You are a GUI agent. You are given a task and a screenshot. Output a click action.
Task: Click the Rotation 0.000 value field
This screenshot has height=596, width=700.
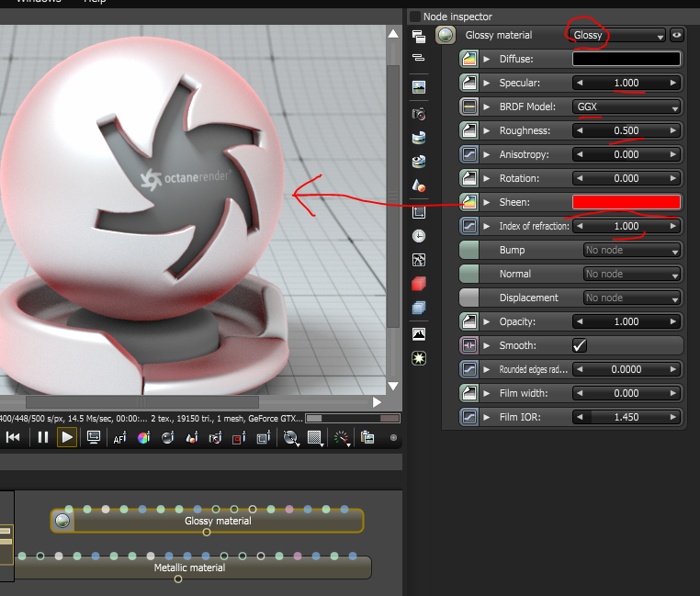point(627,178)
